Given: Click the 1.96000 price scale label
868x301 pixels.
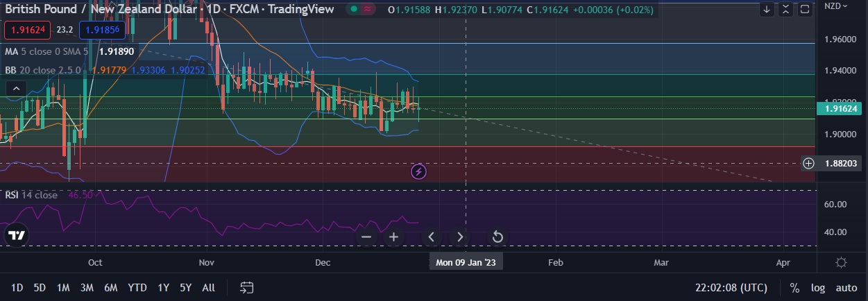Looking at the screenshot, I should pos(840,40).
